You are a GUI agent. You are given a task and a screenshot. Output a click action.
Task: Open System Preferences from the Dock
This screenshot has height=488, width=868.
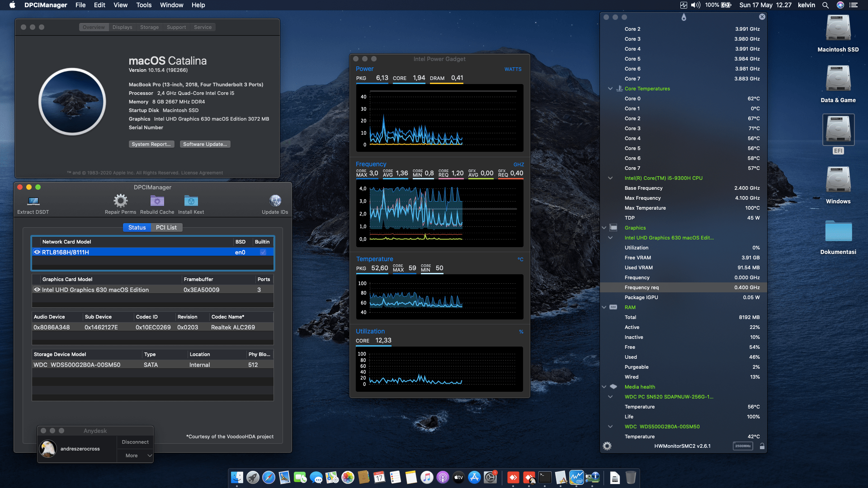490,477
